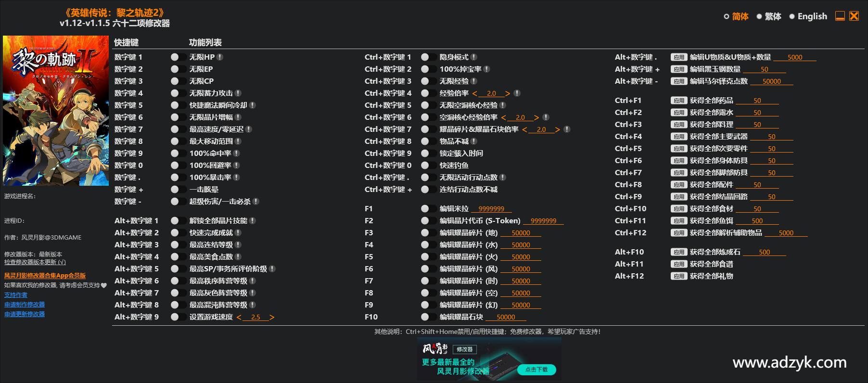Increase 耀晶碎片&耀晶石块倍率 with right arrow
The width and height of the screenshot is (868, 383).
(x=558, y=129)
